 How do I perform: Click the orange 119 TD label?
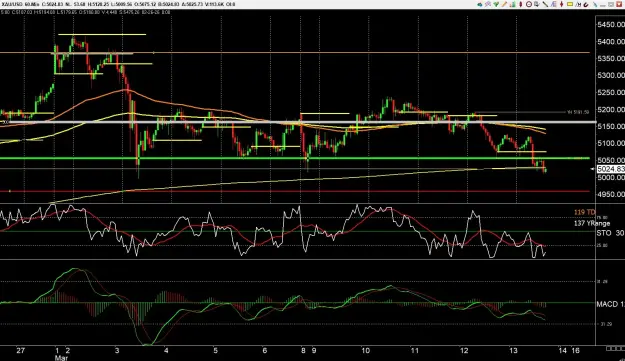pos(585,212)
